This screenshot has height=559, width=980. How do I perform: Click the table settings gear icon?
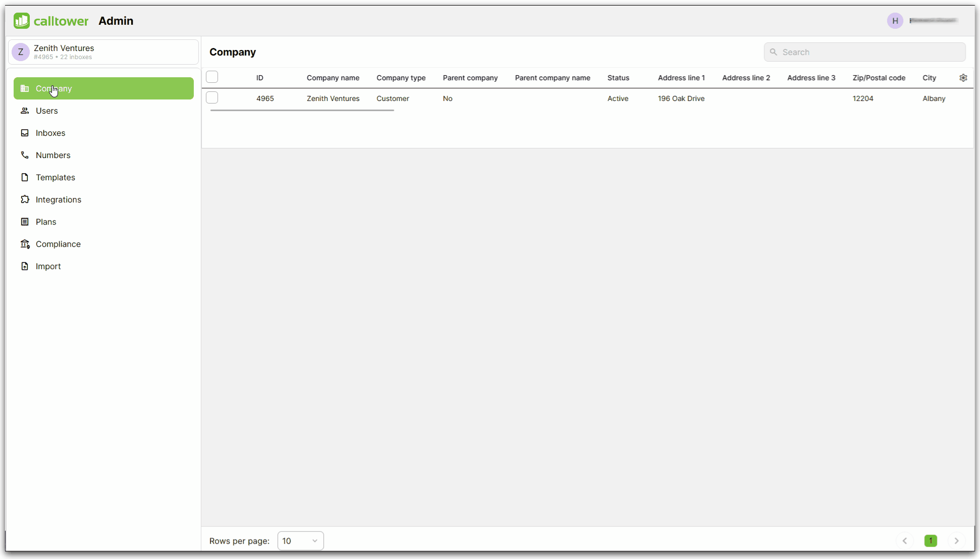click(963, 77)
